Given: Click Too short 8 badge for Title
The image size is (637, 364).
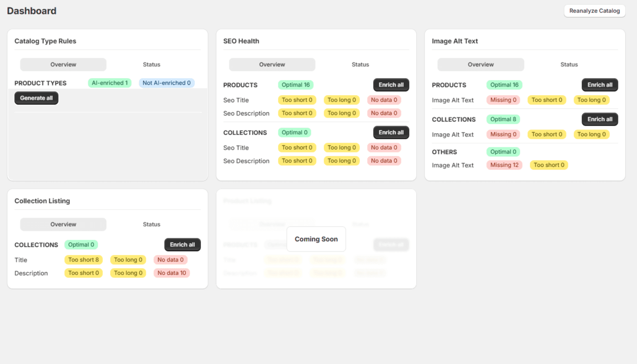Looking at the screenshot, I should [84, 260].
